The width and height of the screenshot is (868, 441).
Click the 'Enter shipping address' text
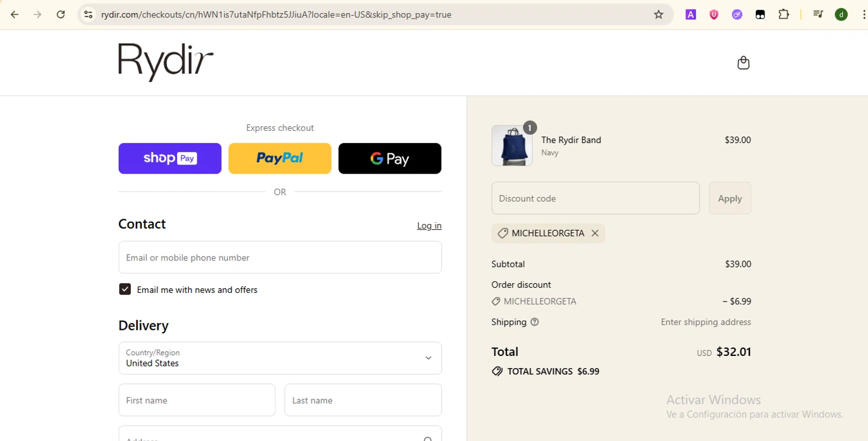pos(706,322)
